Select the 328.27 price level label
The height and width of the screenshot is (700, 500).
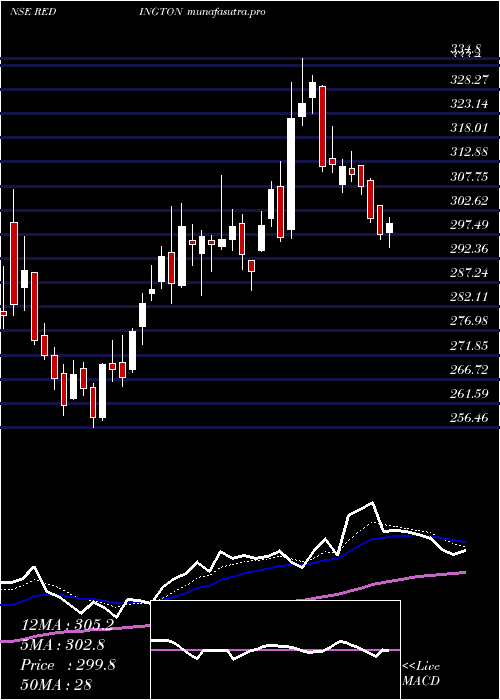469,80
